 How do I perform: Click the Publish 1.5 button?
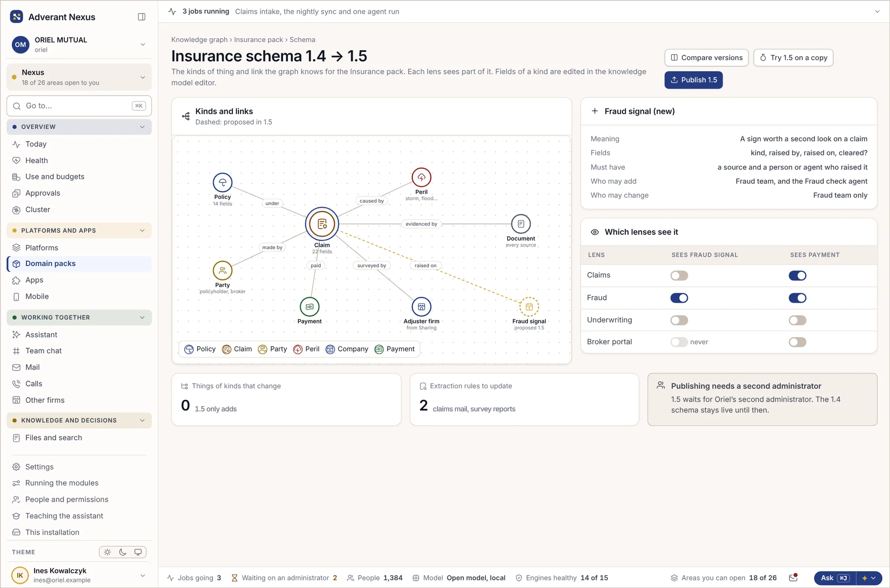[x=693, y=80]
